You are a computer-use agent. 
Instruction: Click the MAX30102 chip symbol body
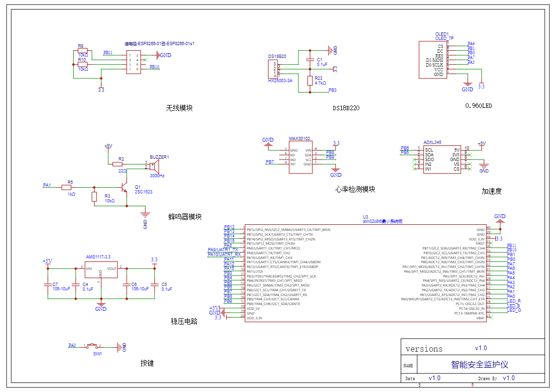point(301,157)
